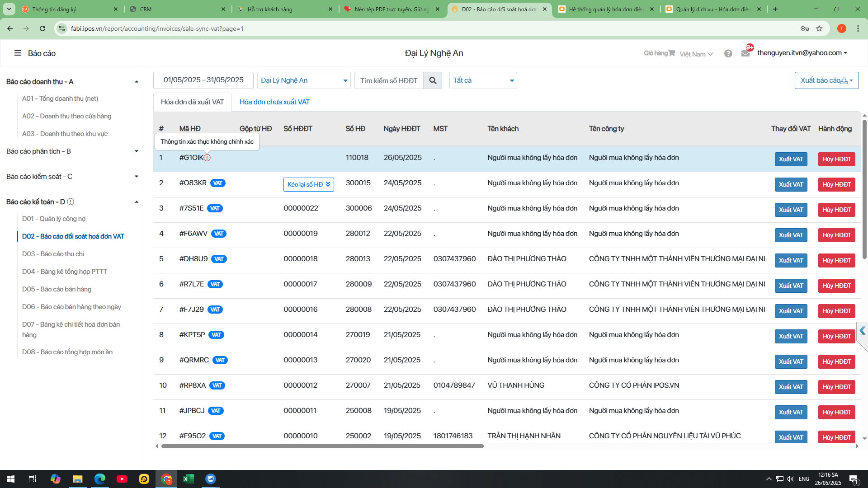
Task: Click Hủy HĐĐT for invoice #RP8XA
Action: point(836,387)
